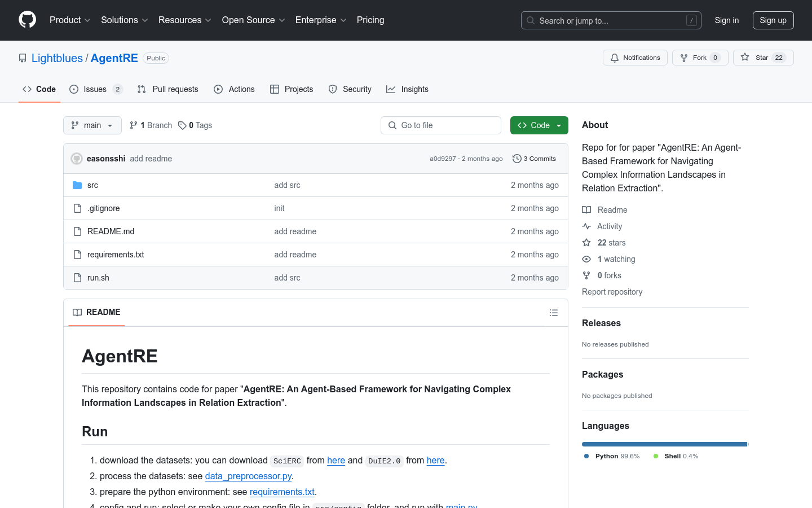Click the requirements.txt file icon
Screen dimensions: 812x508
pyautogui.click(x=77, y=255)
